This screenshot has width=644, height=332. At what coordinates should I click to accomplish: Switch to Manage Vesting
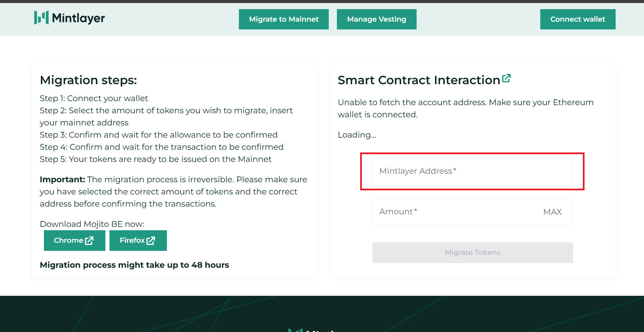pos(376,19)
